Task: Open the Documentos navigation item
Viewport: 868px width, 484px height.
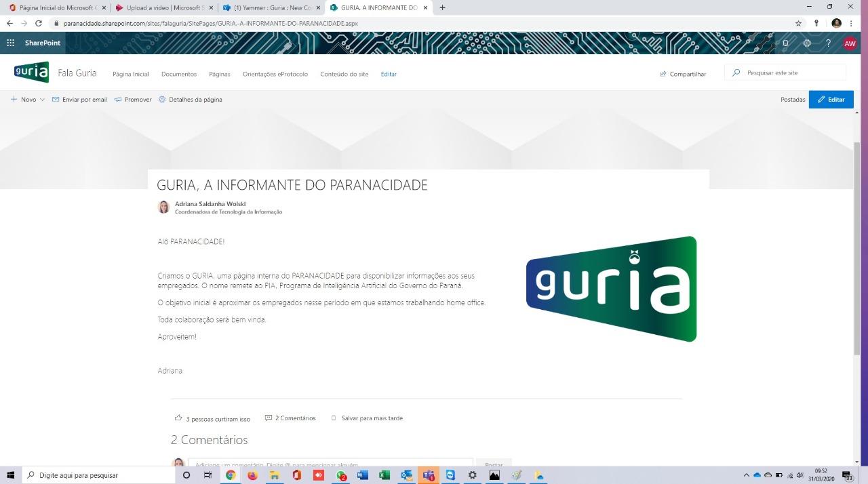Action: (179, 74)
